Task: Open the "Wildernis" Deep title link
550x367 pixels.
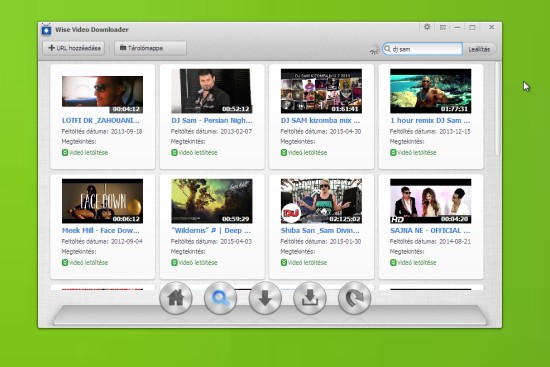Action: (211, 231)
